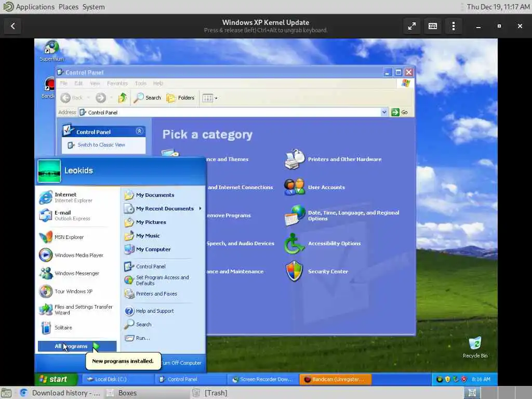The height and width of the screenshot is (399, 532).
Task: Open View menu in Control Panel
Action: (x=95, y=84)
